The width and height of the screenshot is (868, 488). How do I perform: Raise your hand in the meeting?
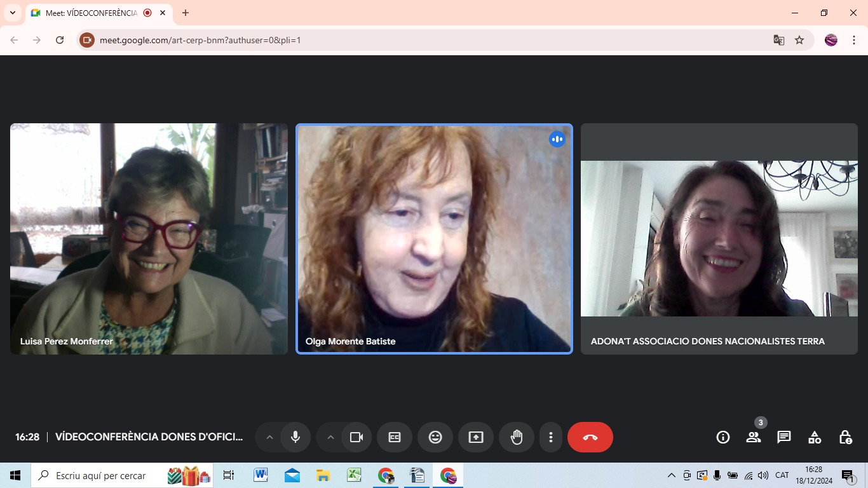[517, 437]
